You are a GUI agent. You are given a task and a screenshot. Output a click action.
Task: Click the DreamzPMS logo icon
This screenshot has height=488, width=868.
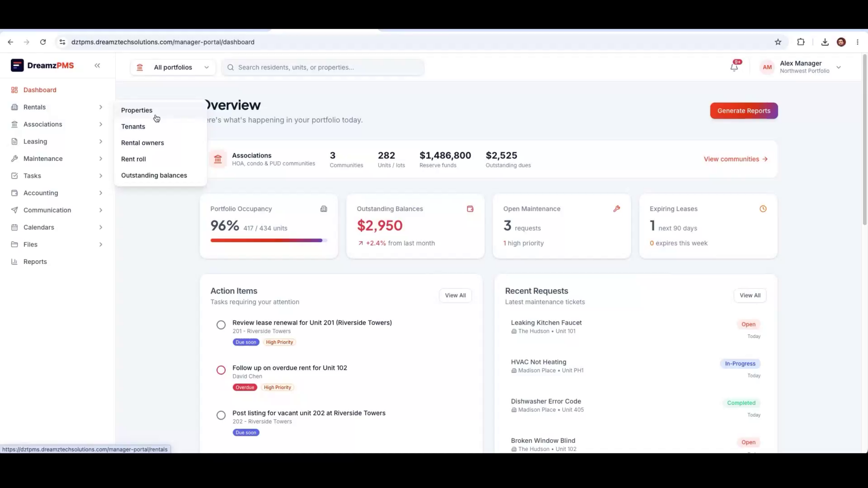click(17, 65)
